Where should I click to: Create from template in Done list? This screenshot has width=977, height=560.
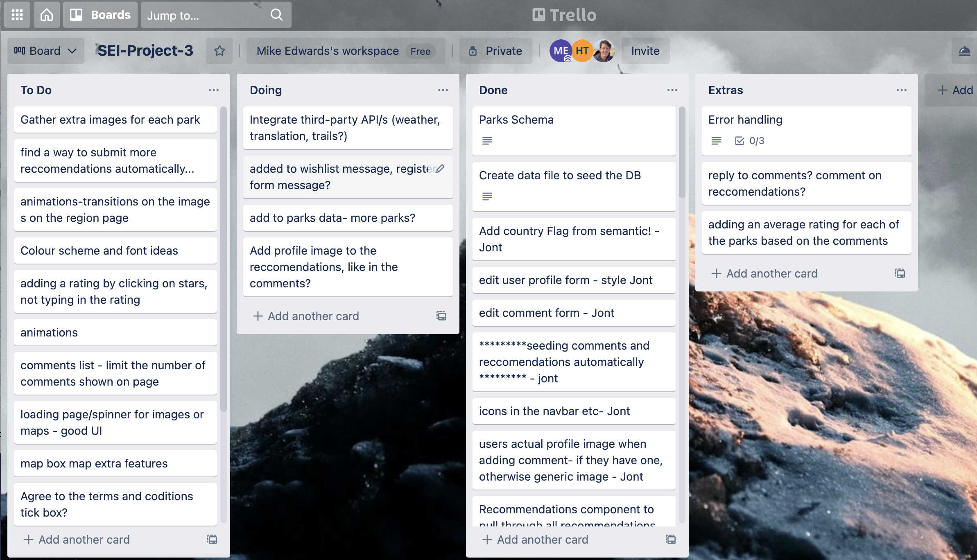671,539
